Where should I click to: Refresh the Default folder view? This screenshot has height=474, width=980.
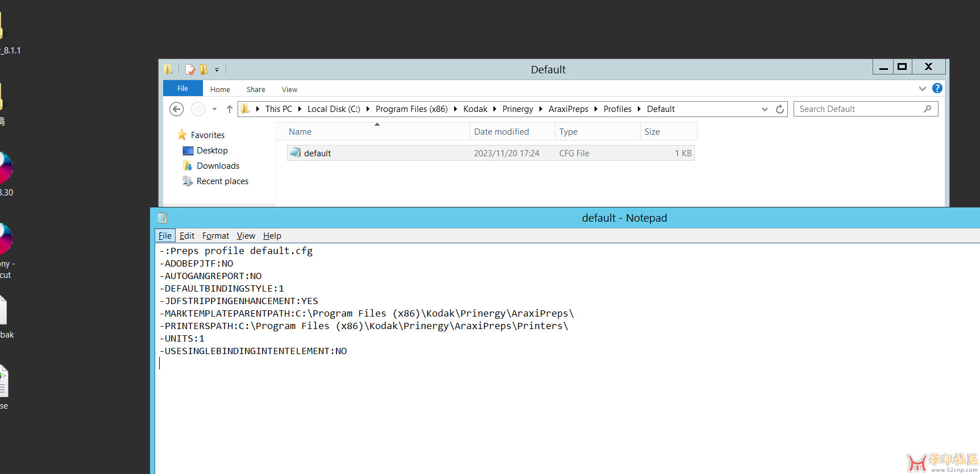coord(780,109)
